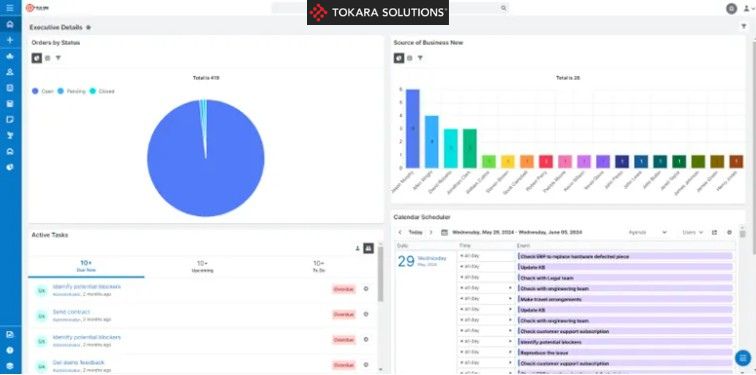Open the calendar date picker icon
This screenshot has width=756, height=375.
(x=444, y=232)
